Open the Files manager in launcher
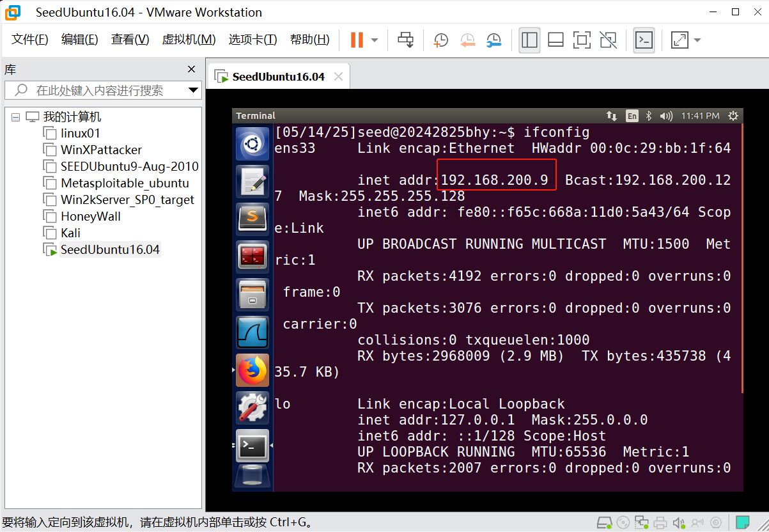 pyautogui.click(x=252, y=295)
